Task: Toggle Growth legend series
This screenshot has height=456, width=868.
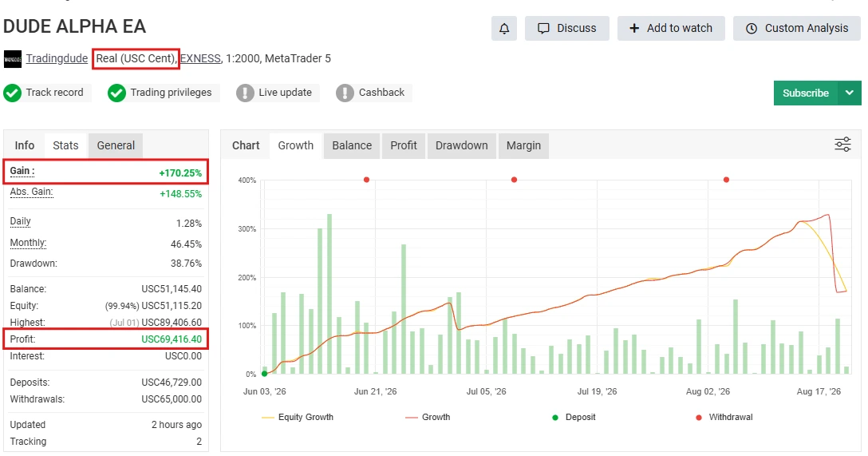Action: coord(428,417)
